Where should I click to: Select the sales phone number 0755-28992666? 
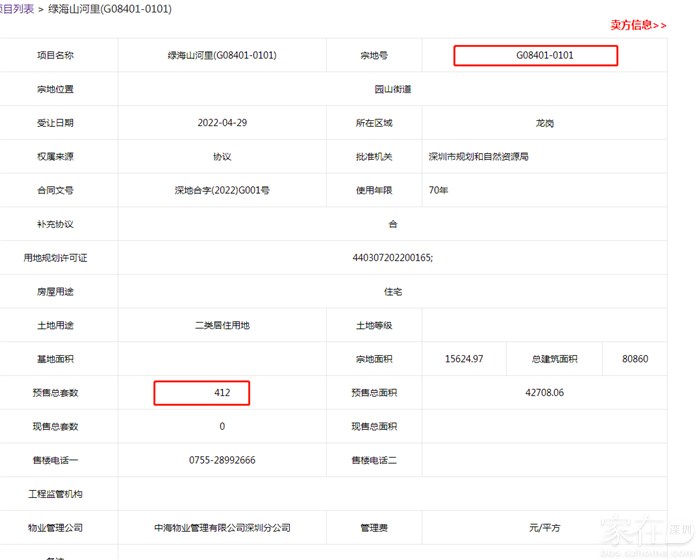click(x=222, y=460)
